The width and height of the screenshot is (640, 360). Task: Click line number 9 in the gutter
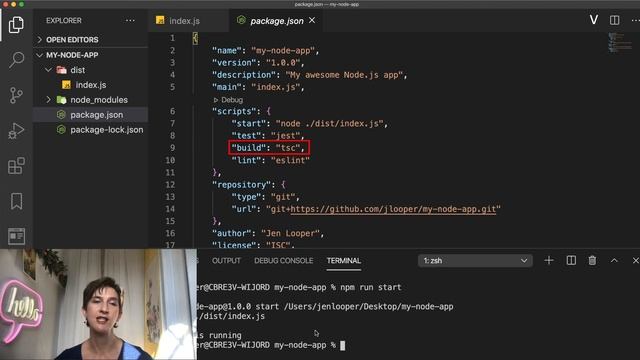(x=172, y=148)
